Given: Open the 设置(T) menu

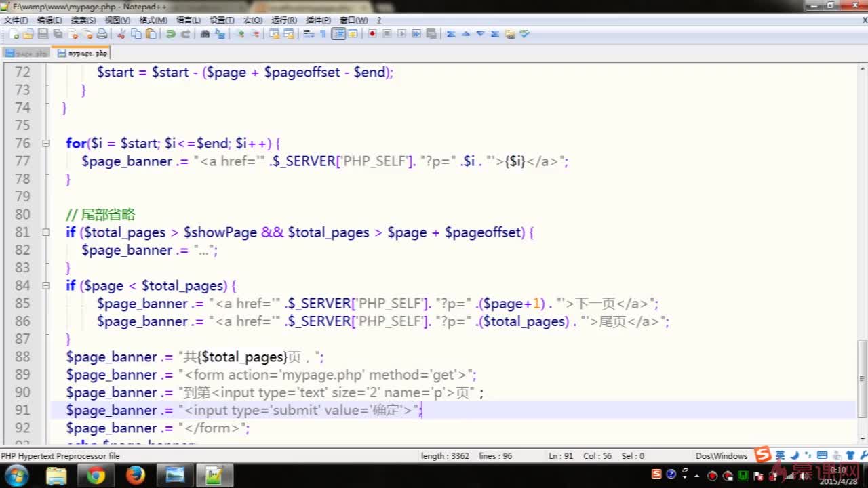Looking at the screenshot, I should point(222,20).
